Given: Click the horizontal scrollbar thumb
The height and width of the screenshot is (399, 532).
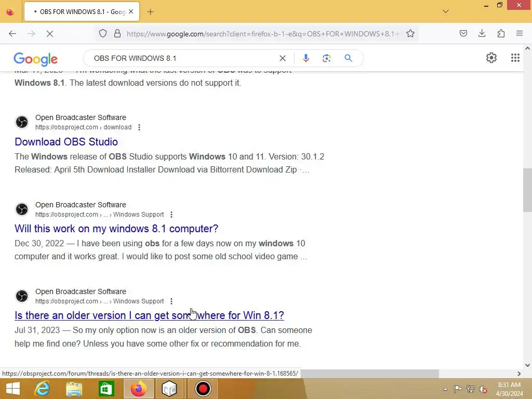Looking at the screenshot, I should pyautogui.click(x=369, y=374).
